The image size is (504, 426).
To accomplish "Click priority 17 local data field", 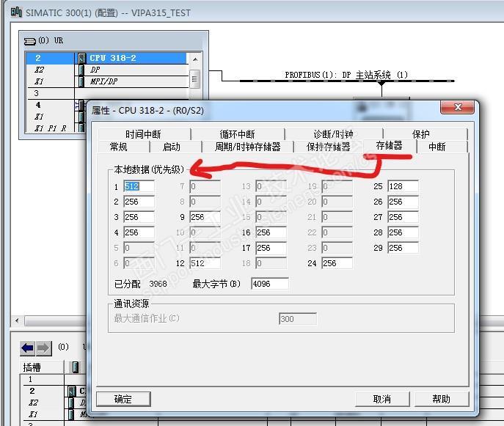I will (271, 248).
